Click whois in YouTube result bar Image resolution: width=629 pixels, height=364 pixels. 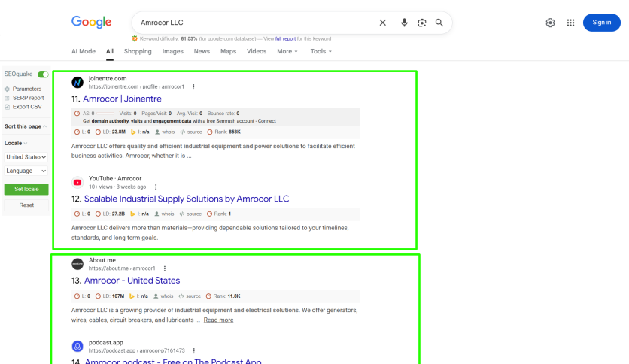tap(164, 214)
